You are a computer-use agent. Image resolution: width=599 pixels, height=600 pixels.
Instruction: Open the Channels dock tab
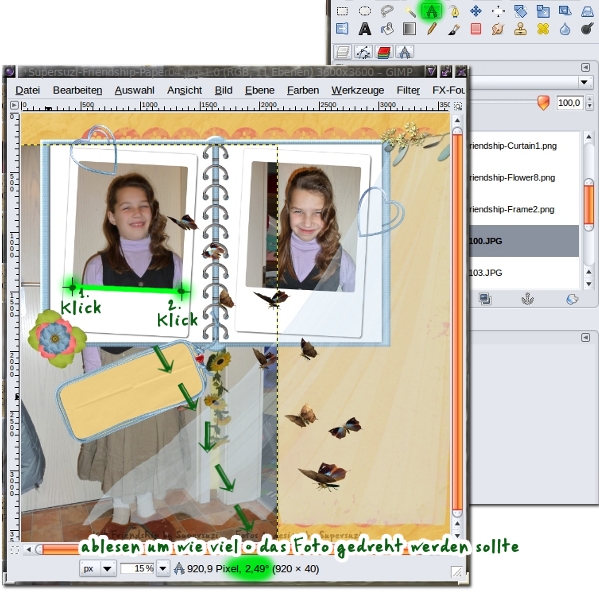click(384, 52)
